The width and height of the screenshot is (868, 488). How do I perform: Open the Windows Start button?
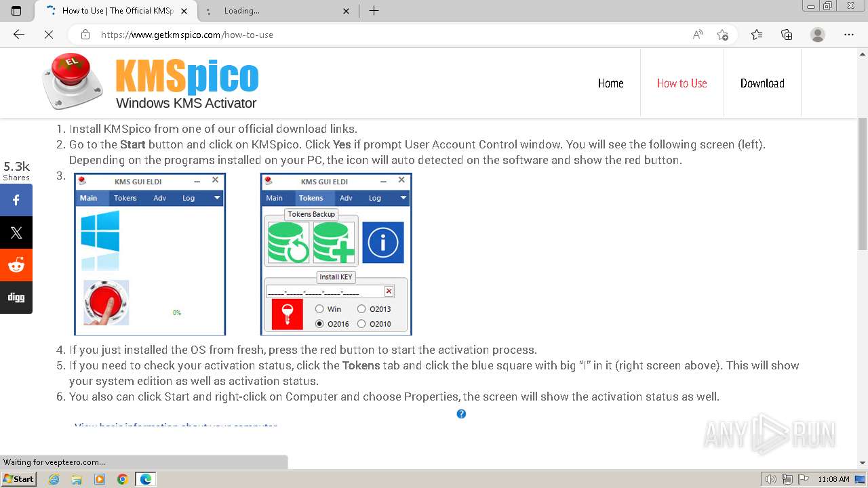click(x=19, y=479)
